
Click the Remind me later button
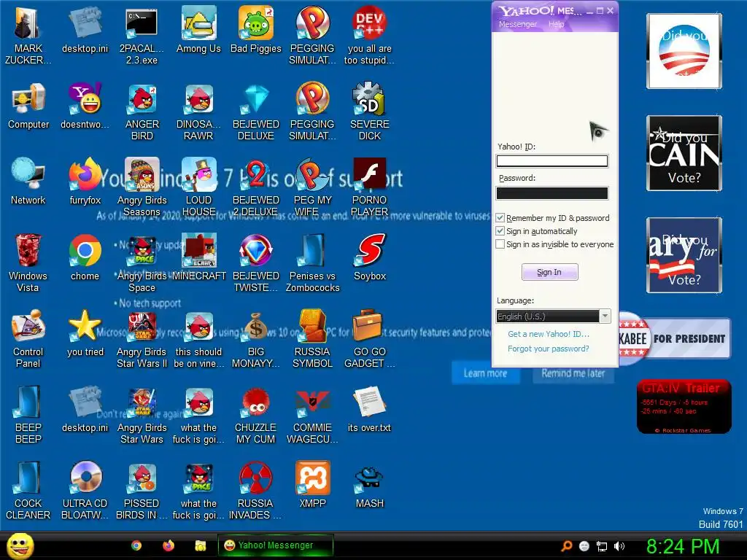(573, 373)
